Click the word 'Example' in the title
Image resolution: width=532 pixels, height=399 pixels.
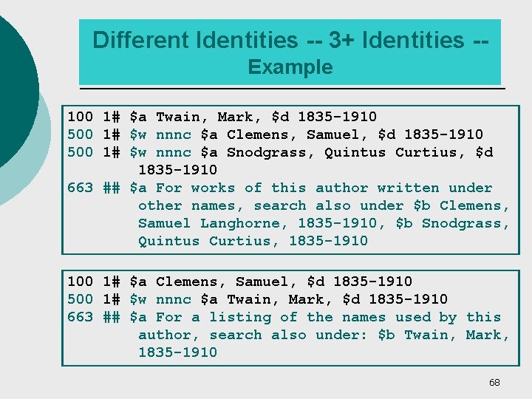point(290,66)
